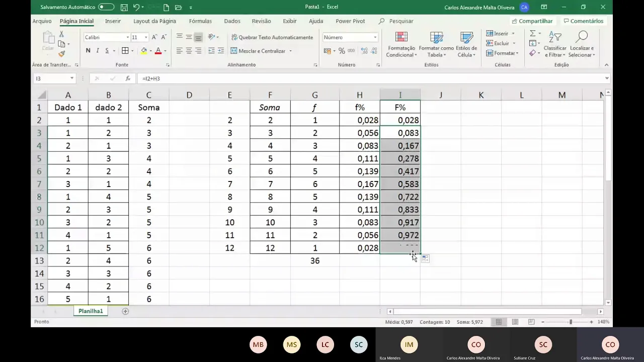The height and width of the screenshot is (362, 644).
Task: Open Estilos de Célula dropdown
Action: [466, 44]
